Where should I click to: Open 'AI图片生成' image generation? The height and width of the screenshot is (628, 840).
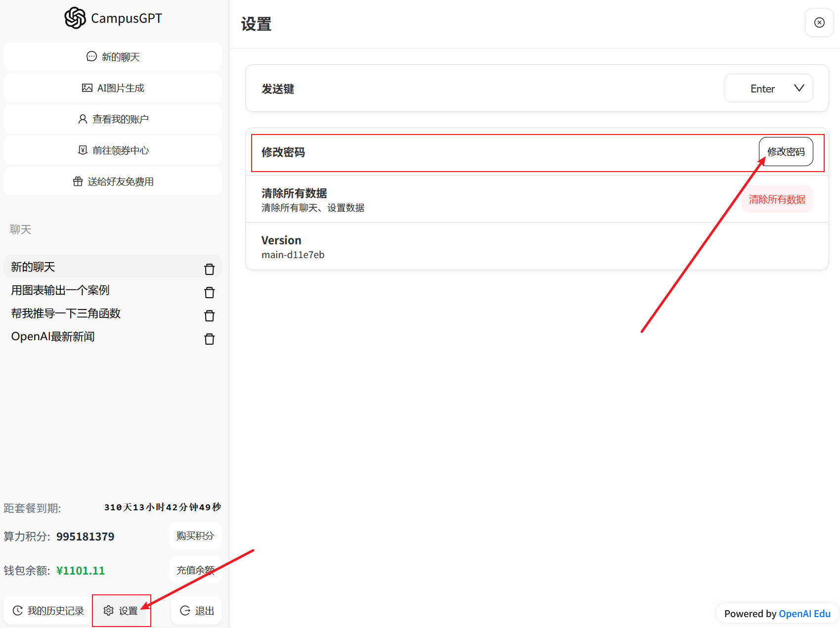[x=113, y=88]
